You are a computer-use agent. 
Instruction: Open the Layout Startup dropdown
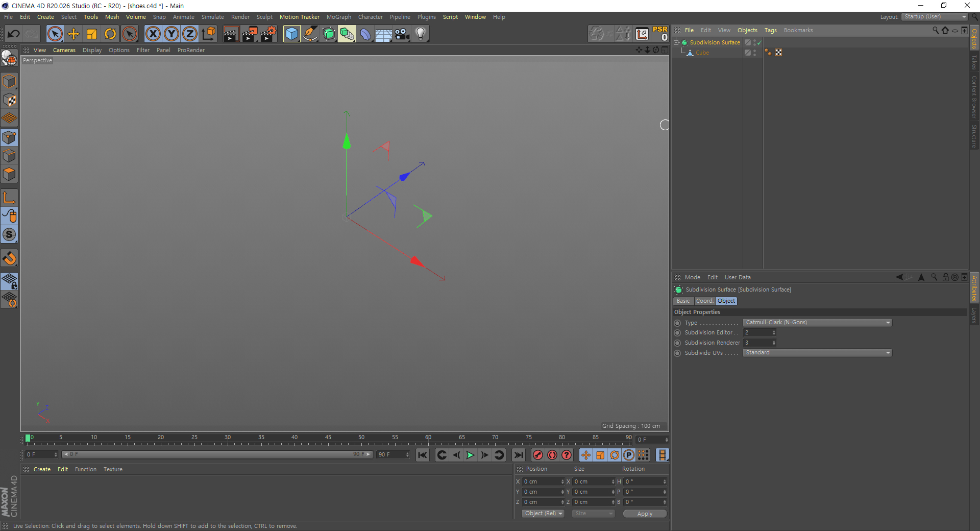pyautogui.click(x=935, y=17)
